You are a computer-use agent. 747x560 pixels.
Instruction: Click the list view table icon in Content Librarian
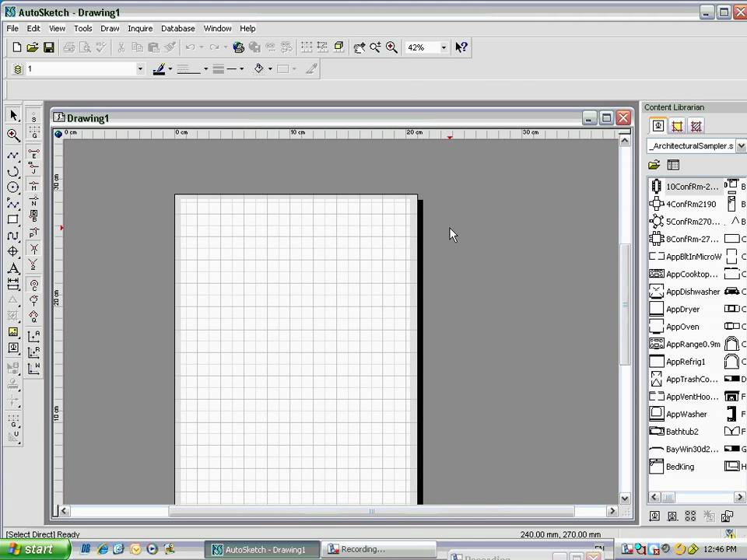[673, 165]
